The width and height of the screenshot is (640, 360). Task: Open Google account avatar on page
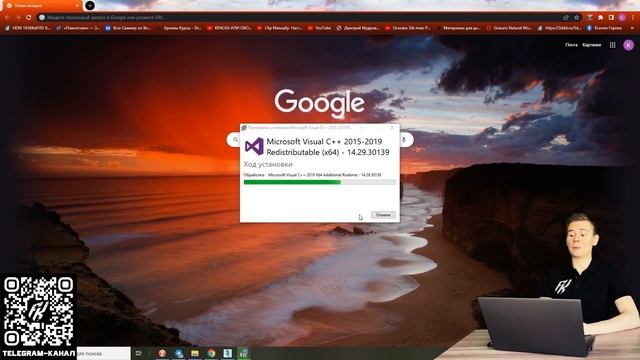629,45
